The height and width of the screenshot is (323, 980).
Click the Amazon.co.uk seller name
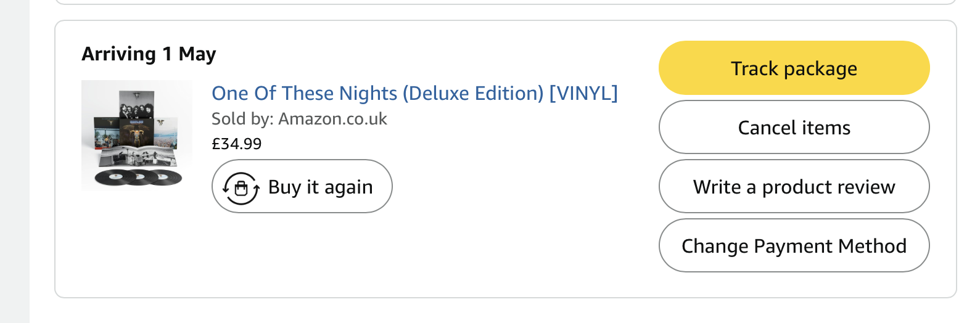[x=332, y=119]
